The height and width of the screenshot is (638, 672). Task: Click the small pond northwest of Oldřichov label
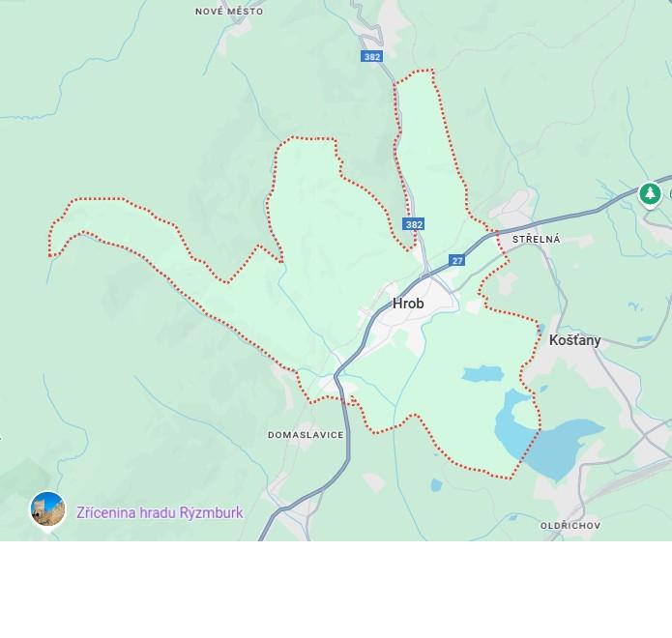513,517
